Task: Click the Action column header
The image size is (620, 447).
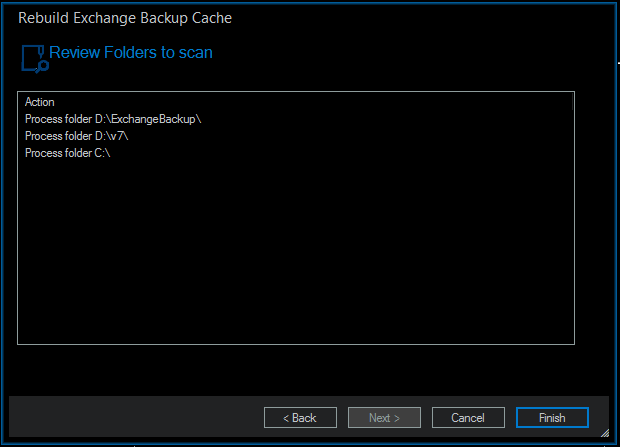Action: click(295, 102)
